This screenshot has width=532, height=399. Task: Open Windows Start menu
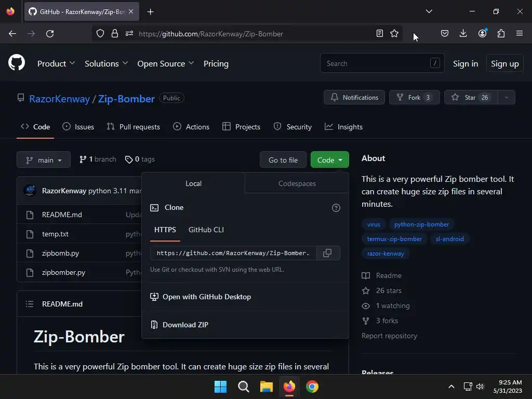pos(220,387)
